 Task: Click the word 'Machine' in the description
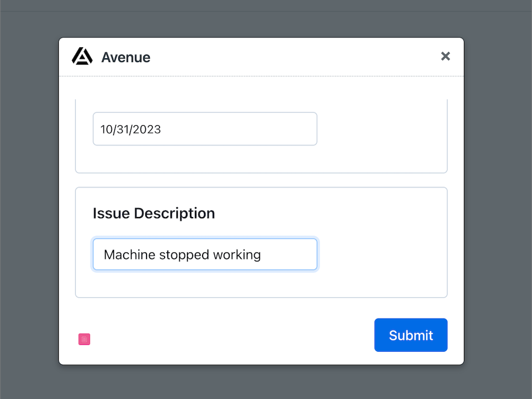(x=129, y=255)
